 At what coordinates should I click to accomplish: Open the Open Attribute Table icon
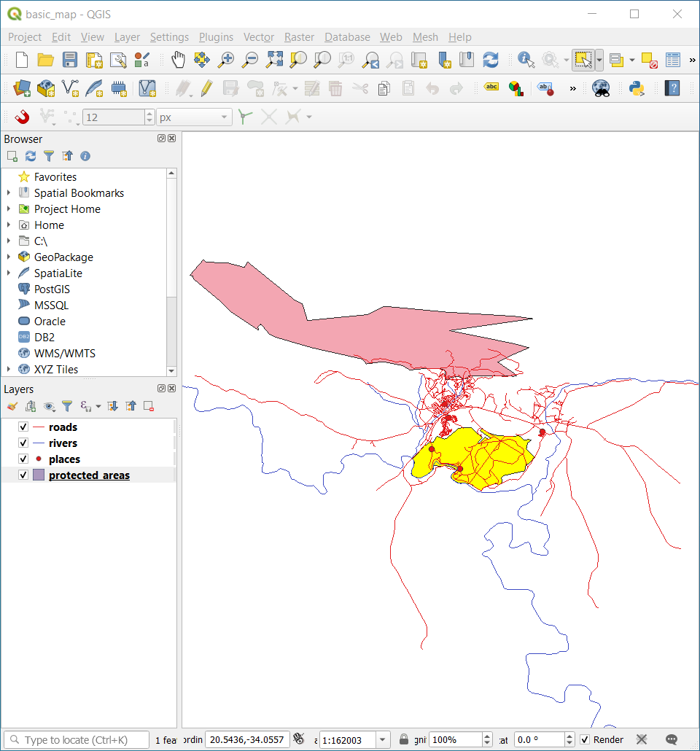[x=672, y=60]
